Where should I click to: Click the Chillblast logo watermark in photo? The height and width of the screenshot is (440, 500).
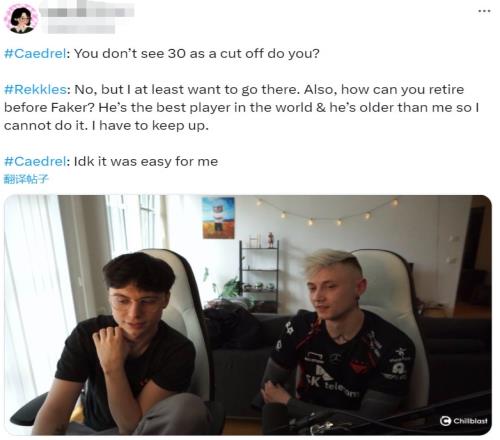[x=463, y=421]
